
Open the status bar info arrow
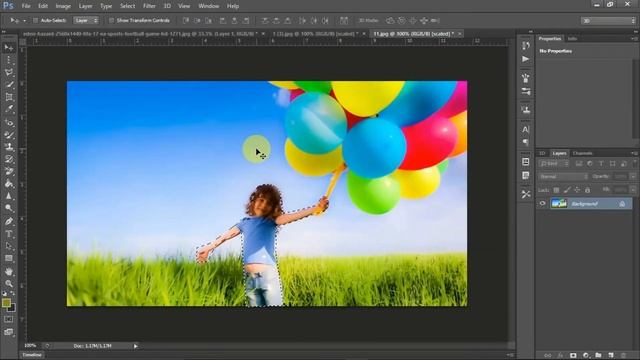pos(136,346)
